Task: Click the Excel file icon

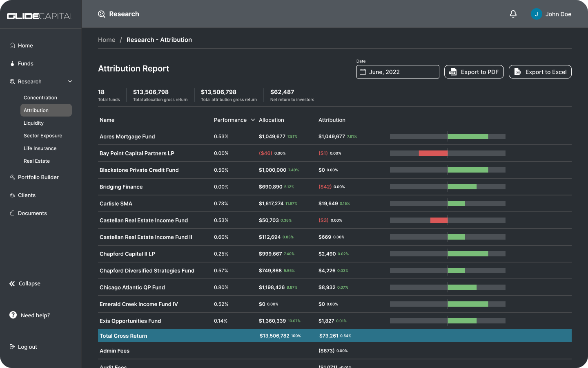Action: coord(517,72)
